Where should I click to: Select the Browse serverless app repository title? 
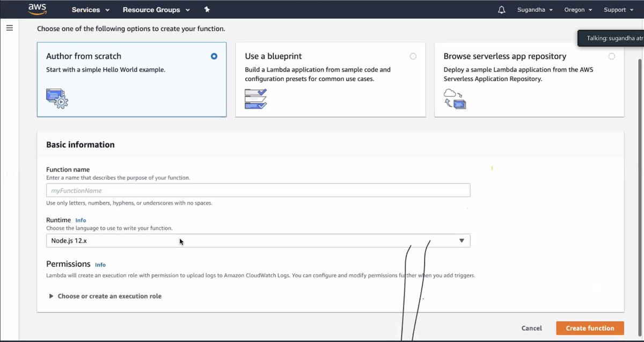click(505, 56)
